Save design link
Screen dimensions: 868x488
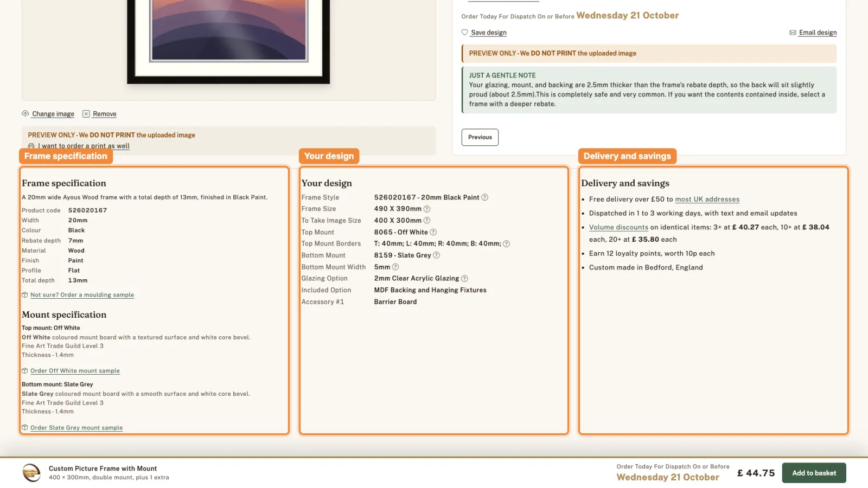tap(489, 33)
